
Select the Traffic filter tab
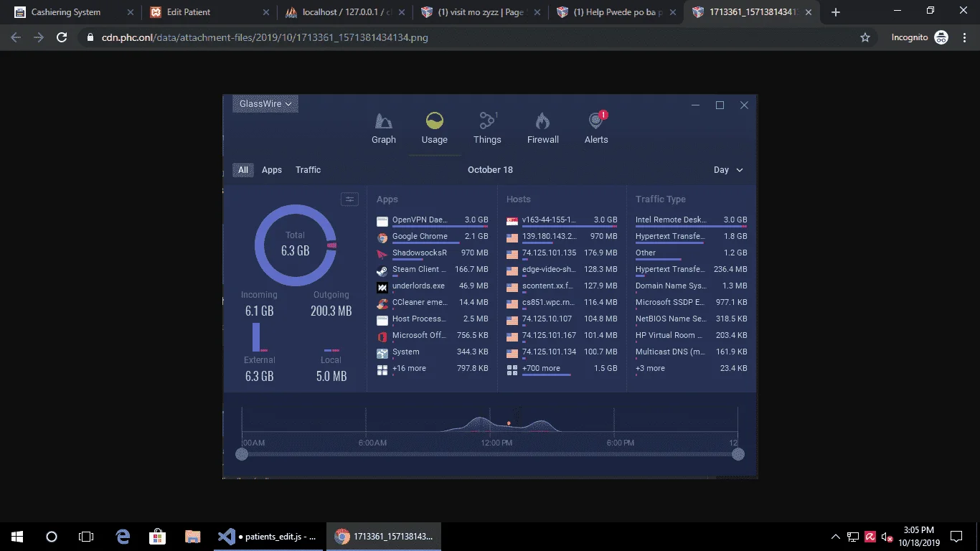pyautogui.click(x=308, y=170)
